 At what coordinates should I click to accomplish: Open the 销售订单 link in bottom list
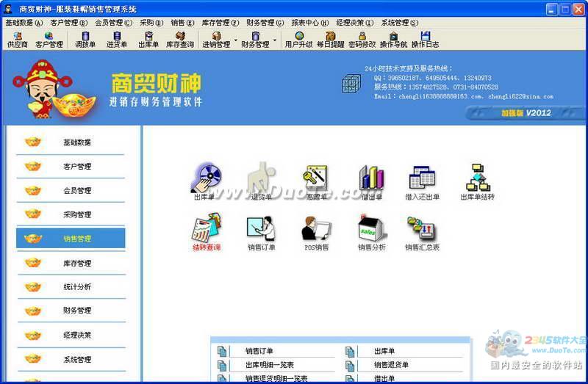[259, 351]
